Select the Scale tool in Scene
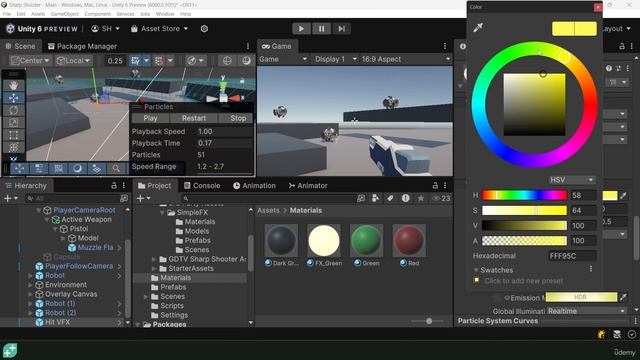Viewport: 640px width, 360px height. [13, 122]
